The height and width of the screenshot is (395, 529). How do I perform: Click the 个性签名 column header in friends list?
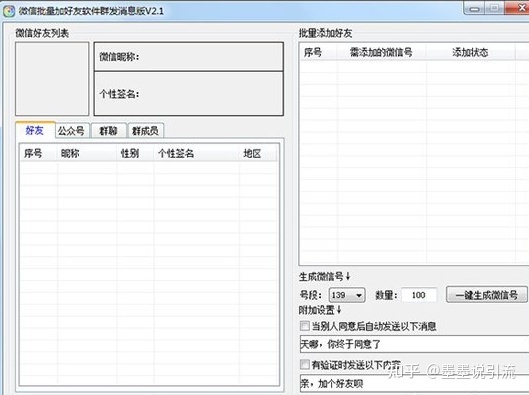197,154
